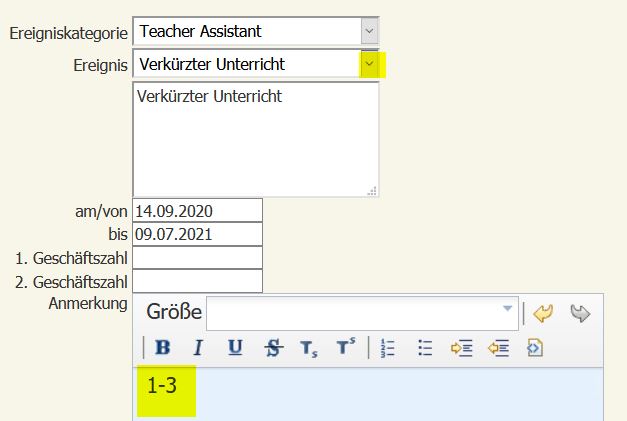Click the Teacher Assistant combo box
The width and height of the screenshot is (627, 421).
point(256,31)
